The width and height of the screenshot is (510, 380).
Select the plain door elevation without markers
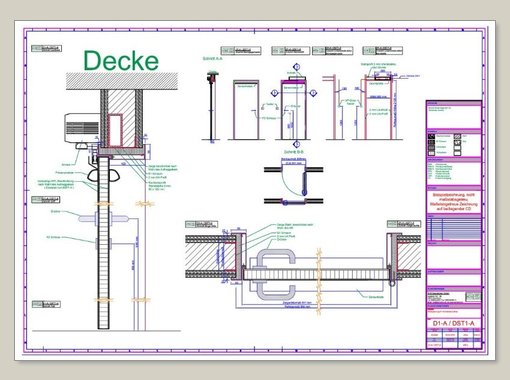pos(246,110)
